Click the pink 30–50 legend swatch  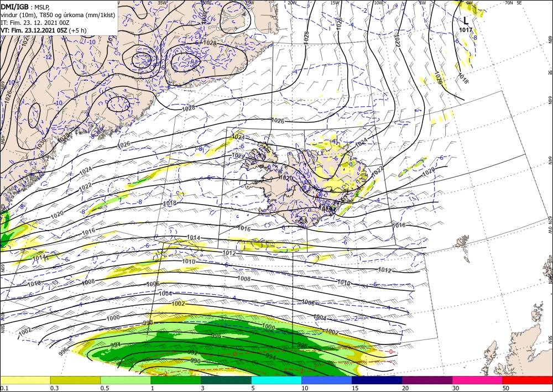pos(478,380)
